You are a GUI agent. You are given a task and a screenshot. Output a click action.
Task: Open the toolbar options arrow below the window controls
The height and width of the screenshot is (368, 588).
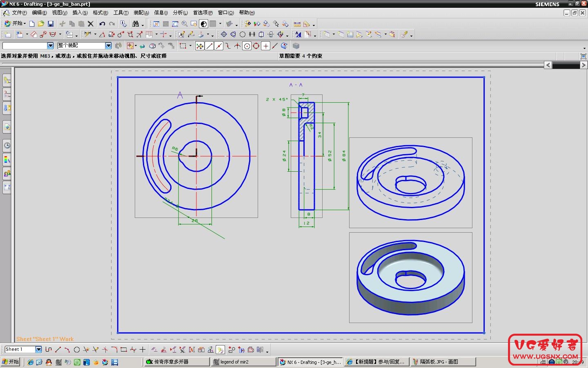pyautogui.click(x=584, y=48)
